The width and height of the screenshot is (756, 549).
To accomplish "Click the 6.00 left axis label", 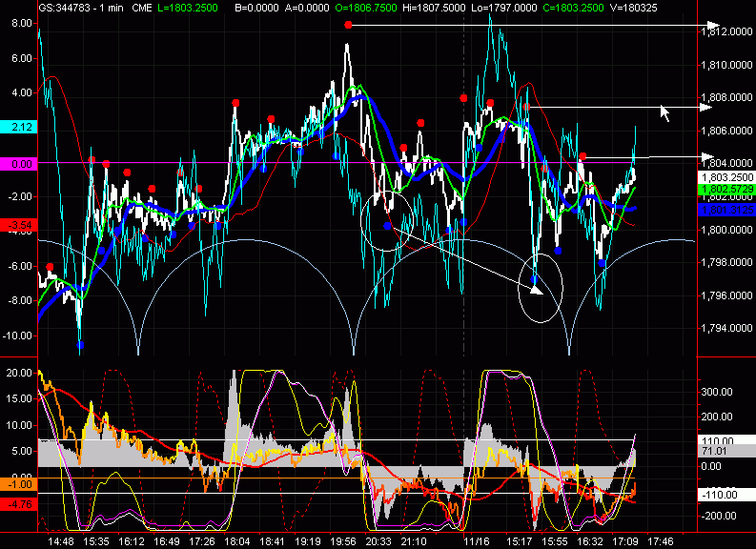I will (x=22, y=58).
